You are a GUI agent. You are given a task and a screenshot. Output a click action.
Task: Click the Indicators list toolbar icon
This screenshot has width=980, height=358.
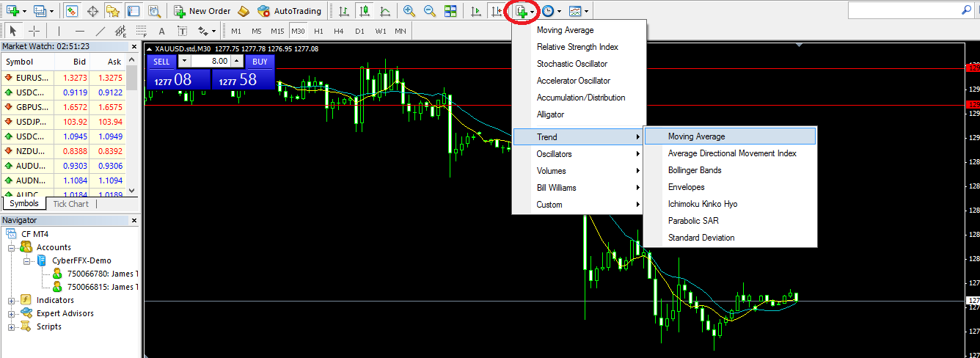click(x=522, y=11)
